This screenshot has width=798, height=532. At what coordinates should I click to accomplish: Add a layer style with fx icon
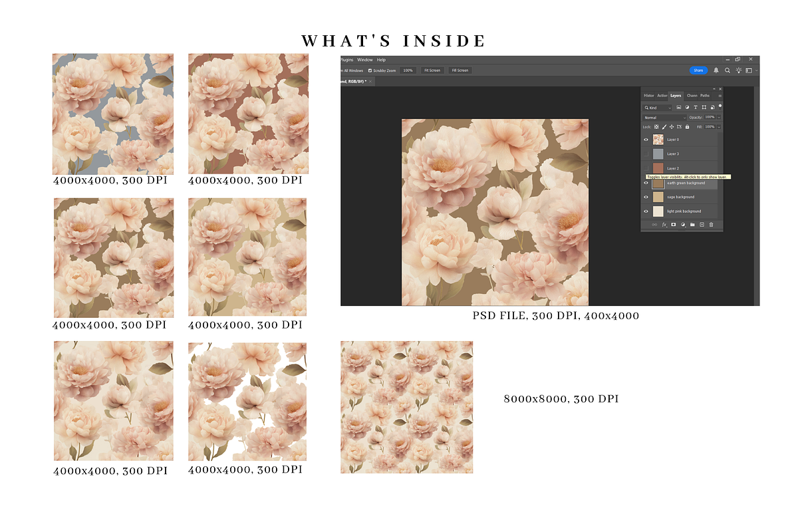coord(664,225)
